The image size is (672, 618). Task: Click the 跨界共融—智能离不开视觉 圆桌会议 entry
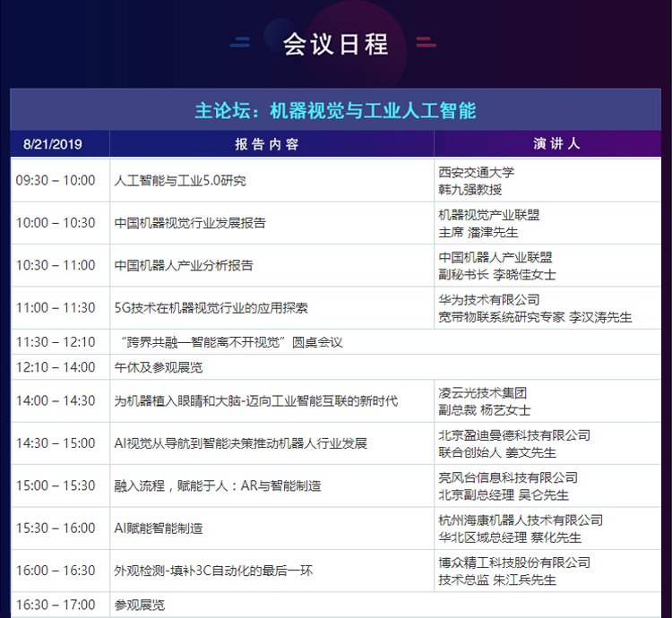231,342
